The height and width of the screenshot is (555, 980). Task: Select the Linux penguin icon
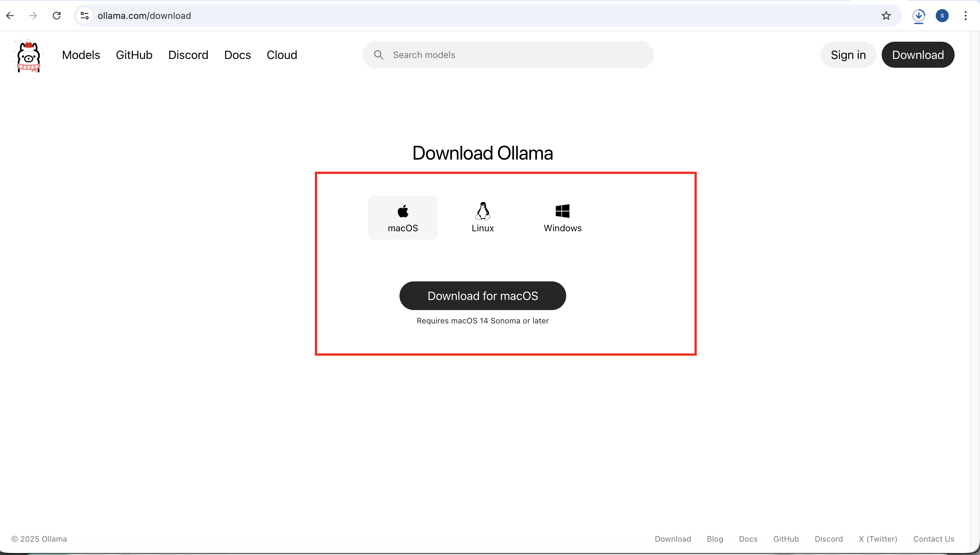click(x=483, y=211)
